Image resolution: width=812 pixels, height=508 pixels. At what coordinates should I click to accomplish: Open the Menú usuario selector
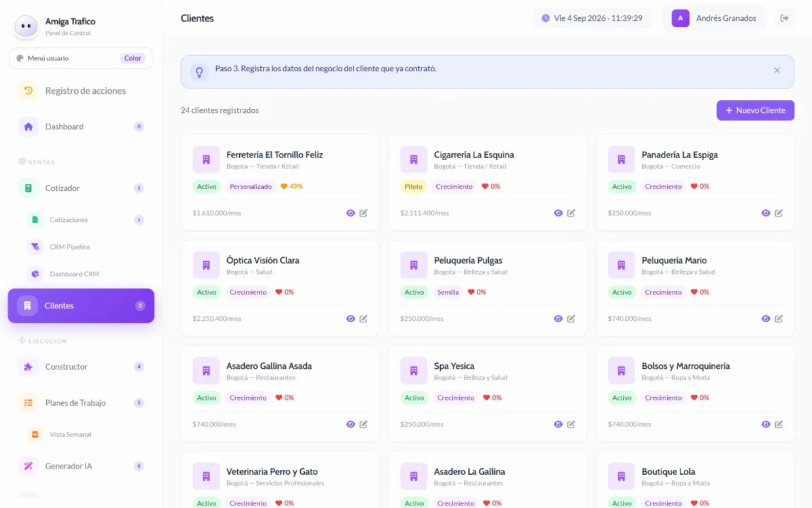(81, 58)
